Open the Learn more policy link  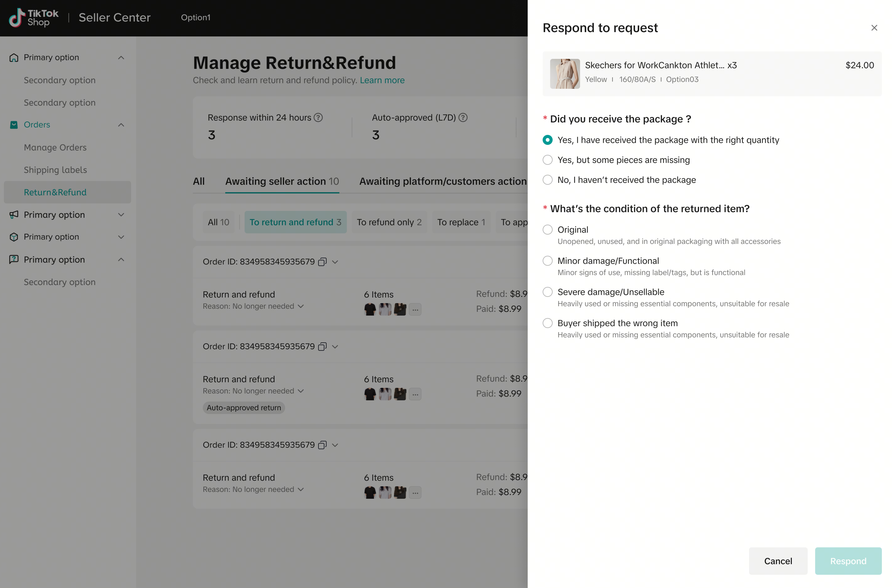pyautogui.click(x=382, y=80)
